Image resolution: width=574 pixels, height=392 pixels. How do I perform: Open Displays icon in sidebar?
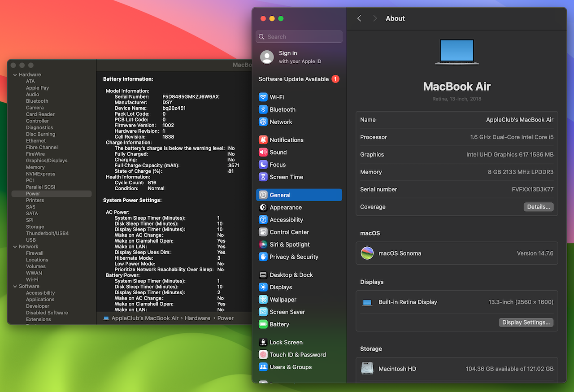point(263,287)
